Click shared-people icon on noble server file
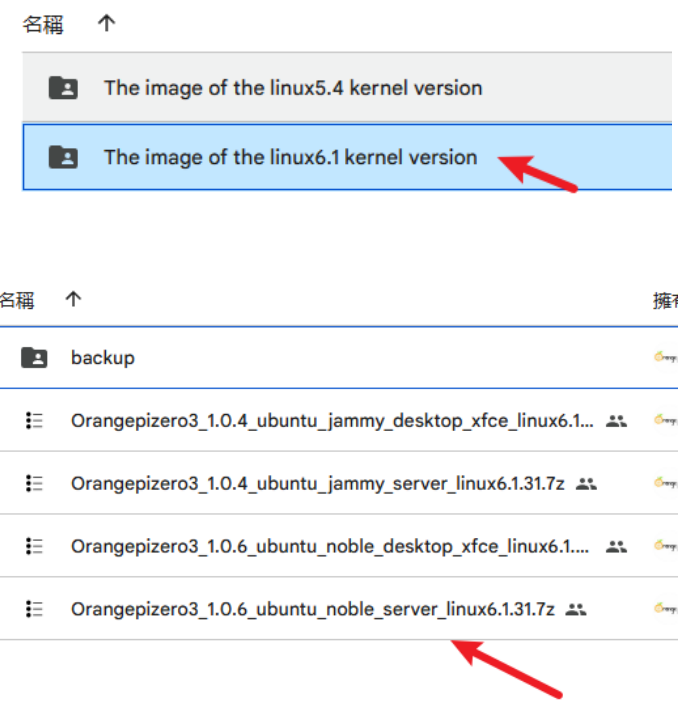The height and width of the screenshot is (706, 680). pyautogui.click(x=576, y=610)
